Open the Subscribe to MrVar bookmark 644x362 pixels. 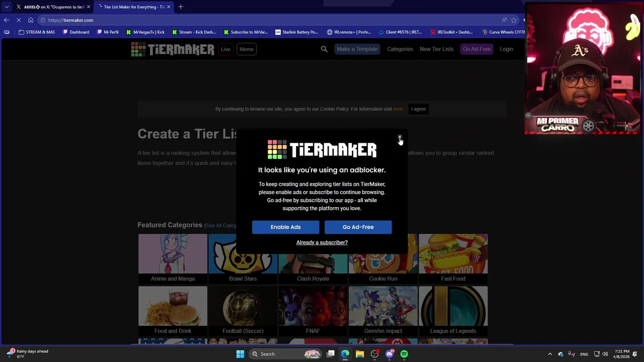coord(246,32)
